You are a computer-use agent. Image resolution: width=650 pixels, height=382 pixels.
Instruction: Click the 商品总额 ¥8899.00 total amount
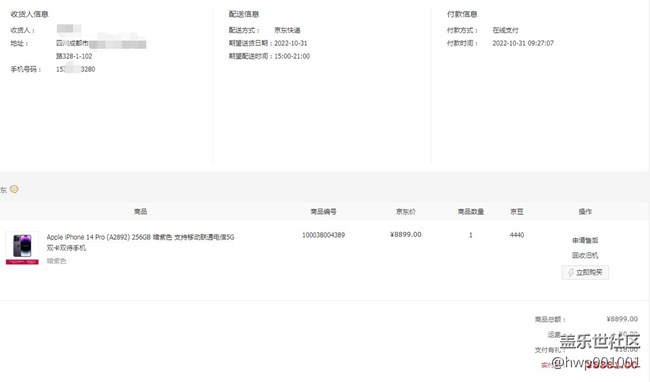(622, 319)
